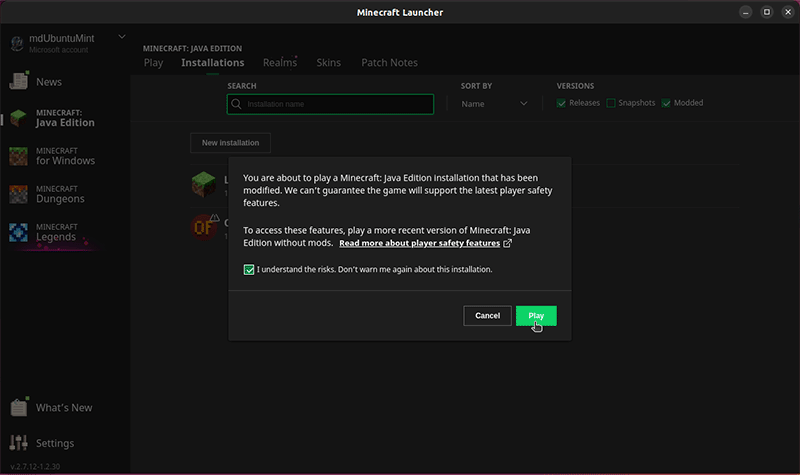Screen dimensions: 800x475
Task: Select the OptiFine 'OF' installation icon
Action: (203, 228)
